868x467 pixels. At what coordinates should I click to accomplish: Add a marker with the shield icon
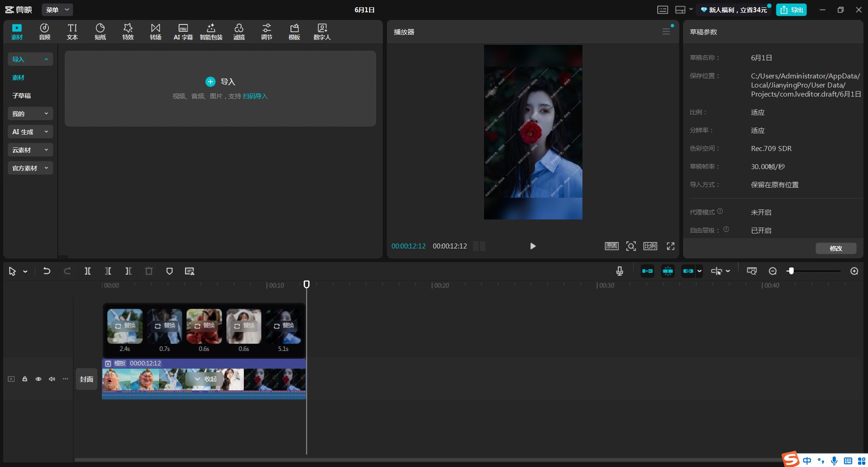pyautogui.click(x=170, y=271)
